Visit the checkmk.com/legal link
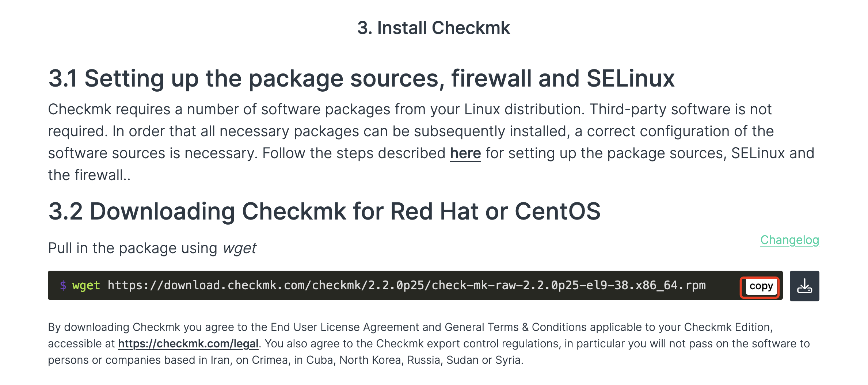 (x=188, y=343)
